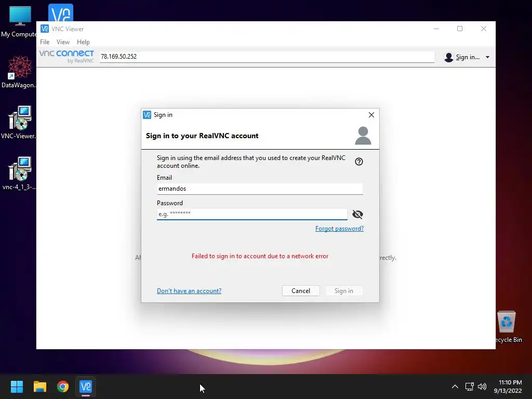Screen dimensions: 532x399
Task: Focus the Password input field
Action: coord(252,214)
